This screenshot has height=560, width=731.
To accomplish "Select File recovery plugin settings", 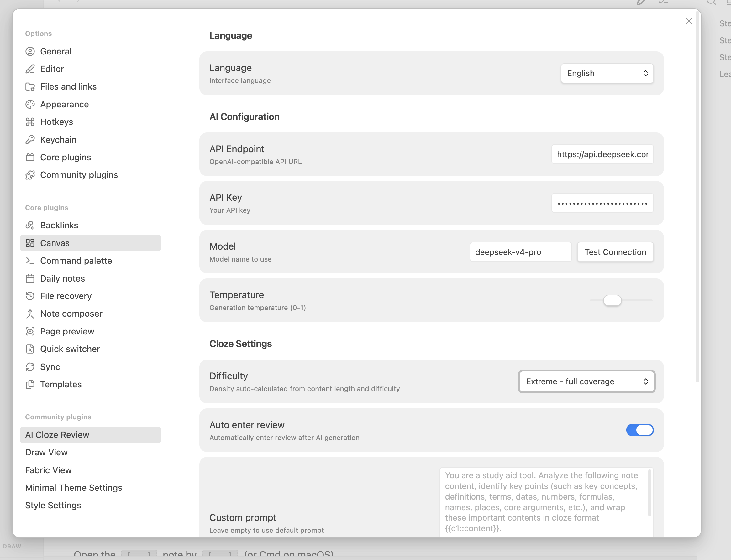I will [90, 296].
